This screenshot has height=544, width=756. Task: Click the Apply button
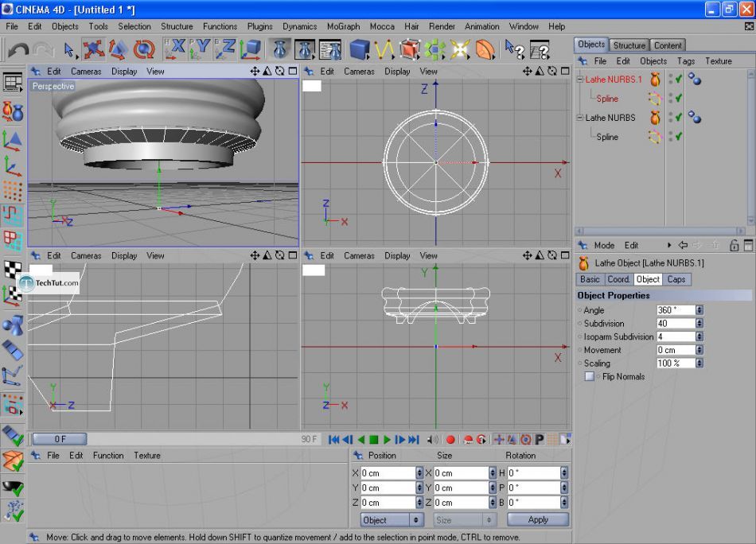point(538,519)
